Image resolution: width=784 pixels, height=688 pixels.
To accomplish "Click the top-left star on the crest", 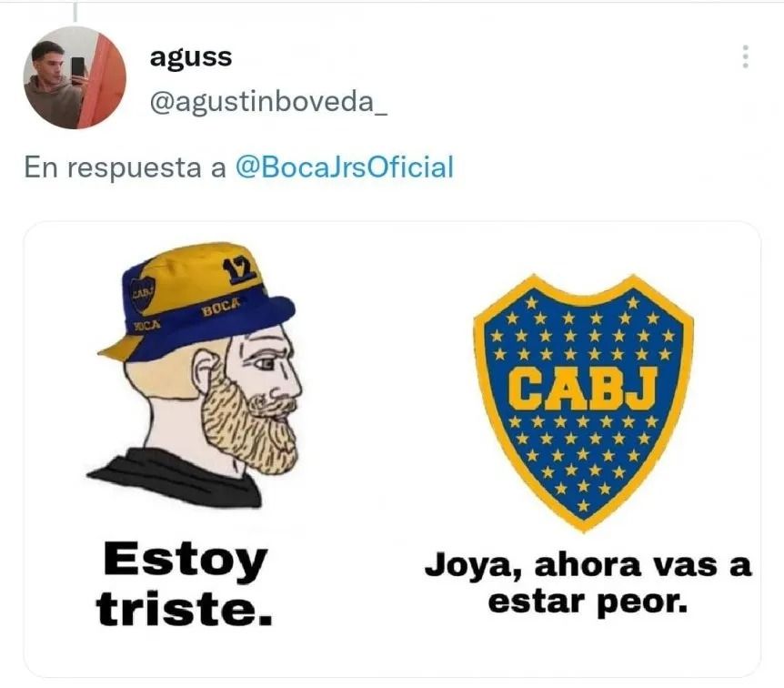I will pos(532,302).
